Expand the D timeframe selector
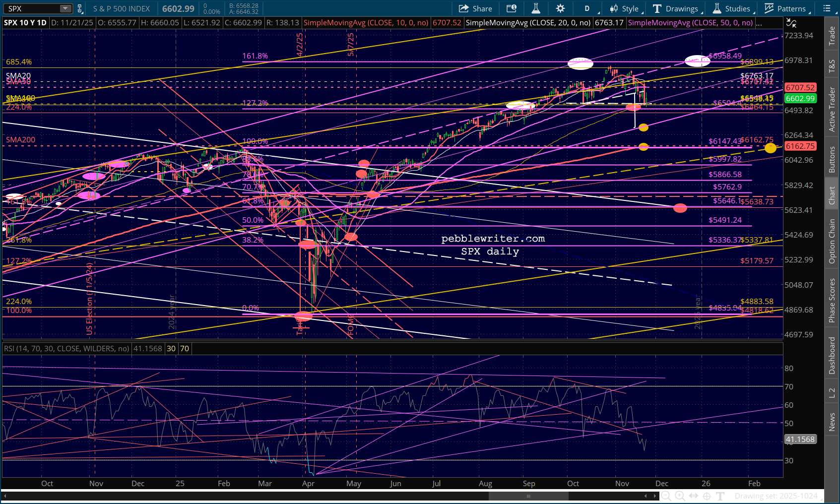Image resolution: width=840 pixels, height=504 pixels. (x=588, y=8)
